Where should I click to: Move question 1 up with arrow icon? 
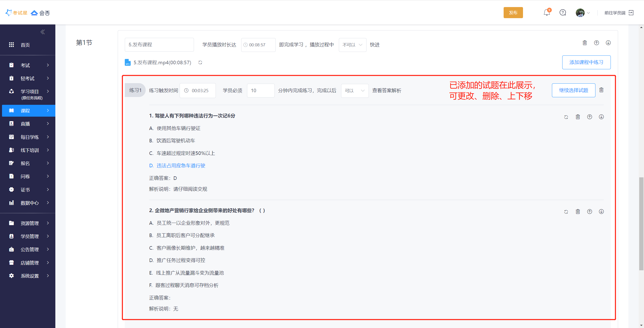point(589,117)
